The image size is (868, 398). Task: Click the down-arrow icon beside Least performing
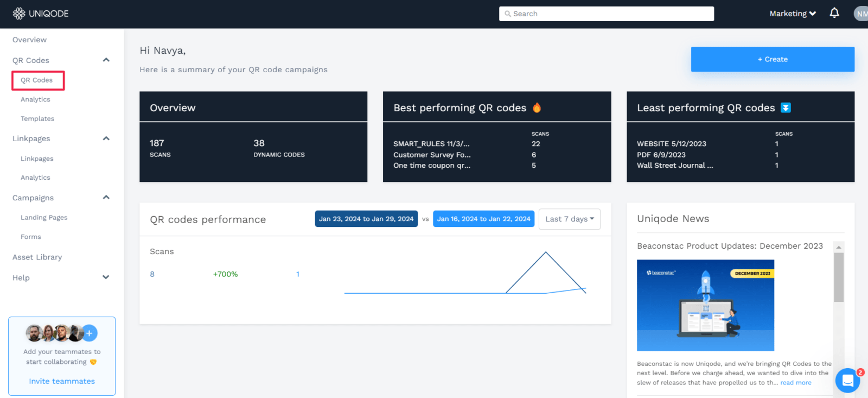coord(785,108)
